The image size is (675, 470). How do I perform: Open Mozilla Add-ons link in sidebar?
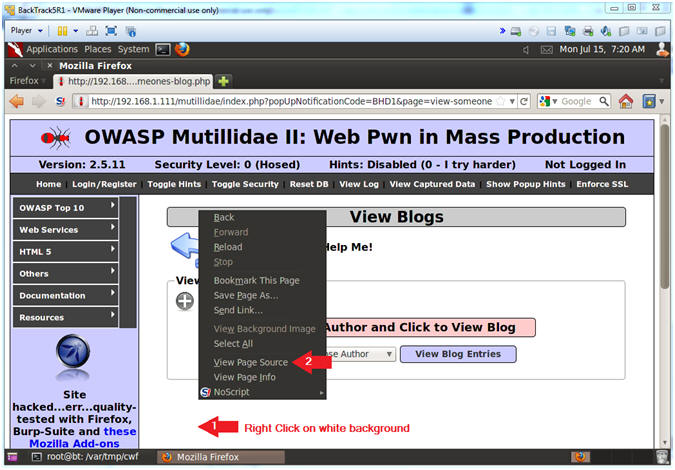(74, 443)
